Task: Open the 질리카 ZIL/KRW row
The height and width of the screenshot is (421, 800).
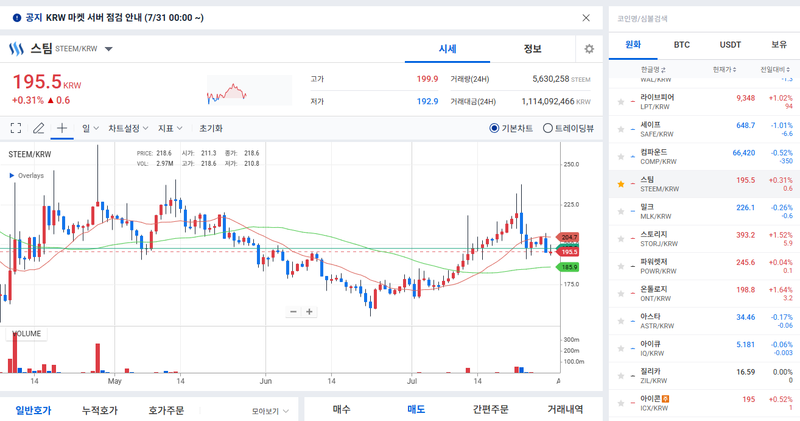Action: (704, 376)
